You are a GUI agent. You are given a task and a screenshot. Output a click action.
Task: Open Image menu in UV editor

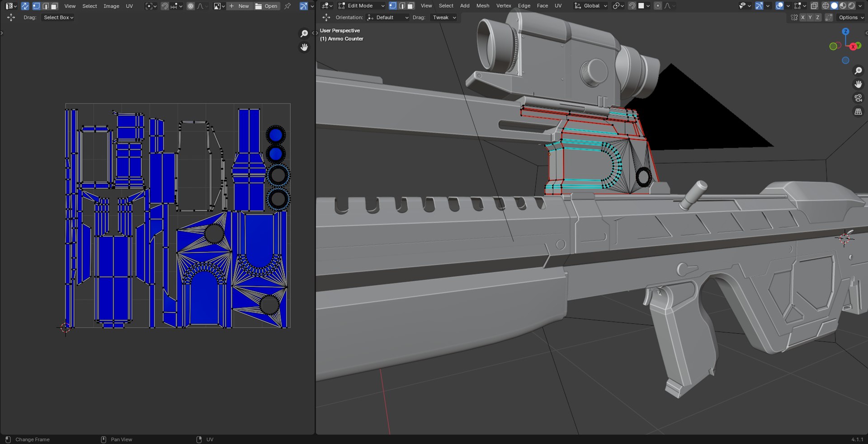[x=111, y=6]
